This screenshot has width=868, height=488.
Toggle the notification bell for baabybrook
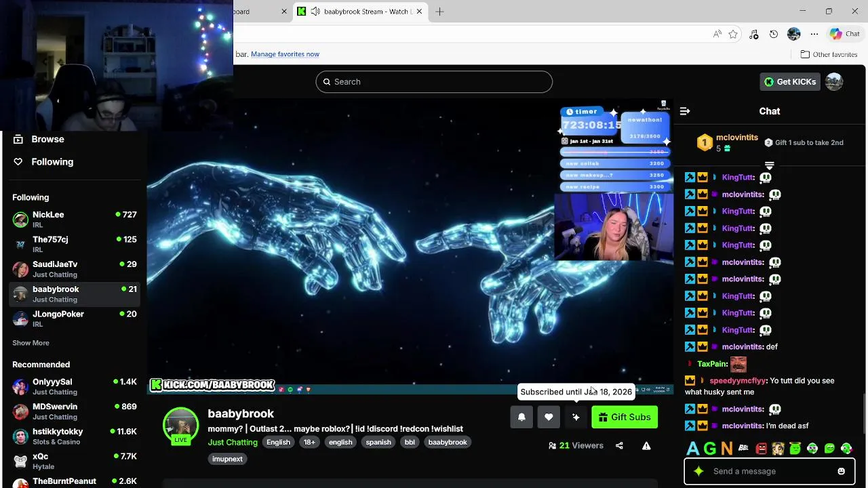click(521, 417)
